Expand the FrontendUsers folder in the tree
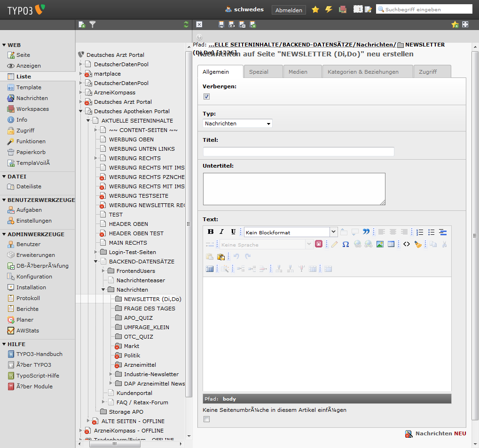 (x=103, y=271)
